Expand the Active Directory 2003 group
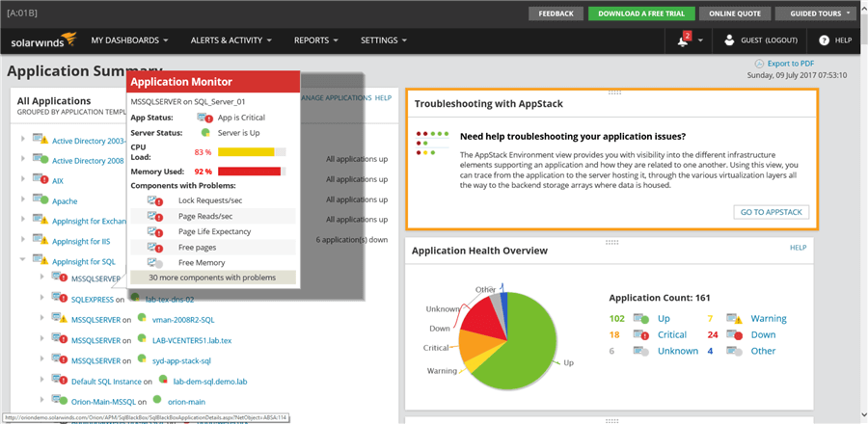 23,138
